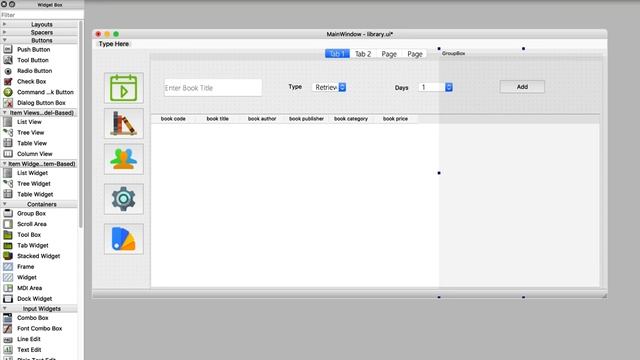640x360 pixels.
Task: Select the MDI Area container icon
Action: click(x=8, y=288)
